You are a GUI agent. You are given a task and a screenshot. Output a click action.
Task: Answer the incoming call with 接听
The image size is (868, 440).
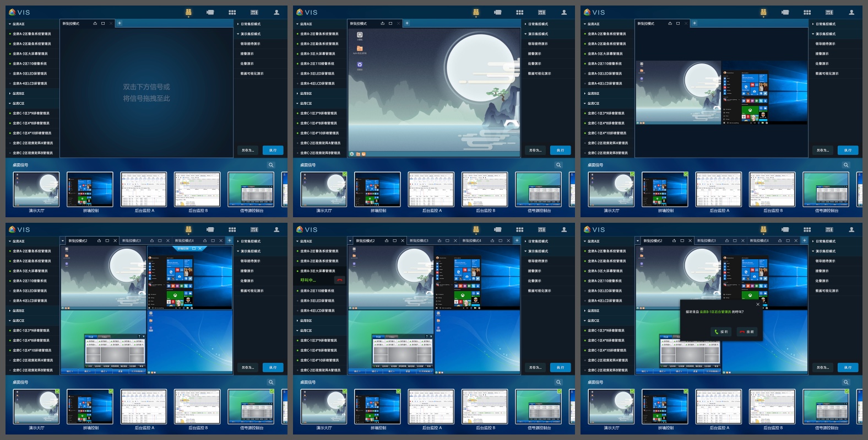pyautogui.click(x=721, y=332)
